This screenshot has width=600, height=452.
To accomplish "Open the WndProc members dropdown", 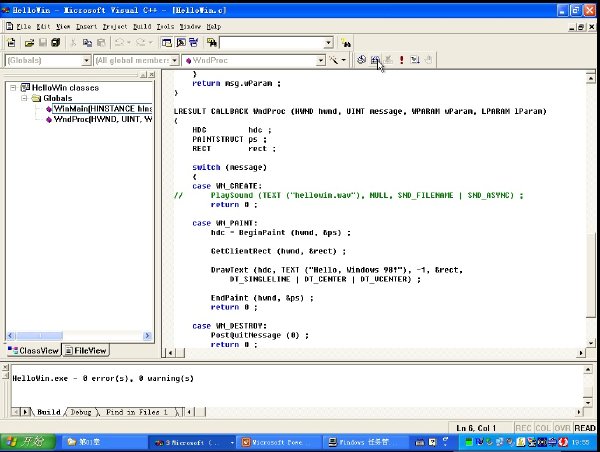I will [x=321, y=60].
